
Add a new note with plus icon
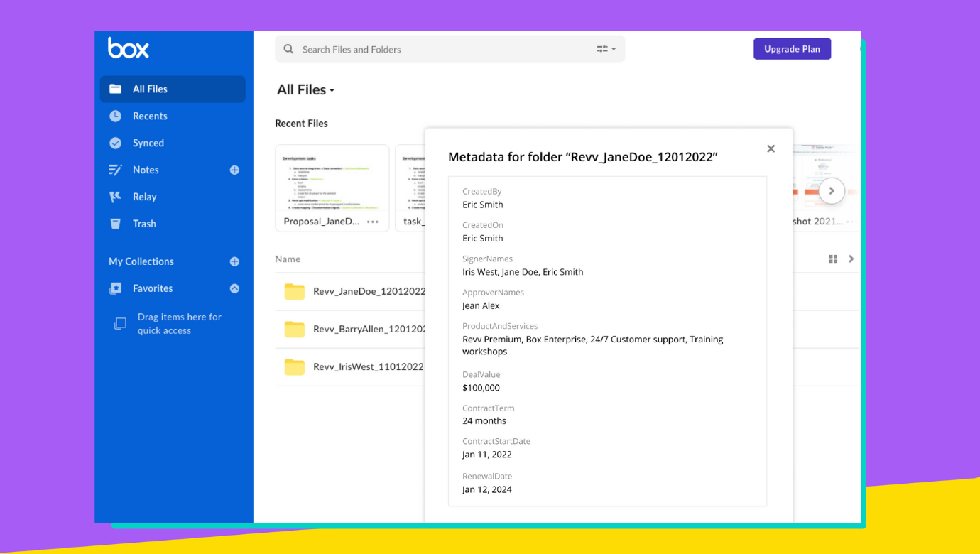[x=234, y=170]
